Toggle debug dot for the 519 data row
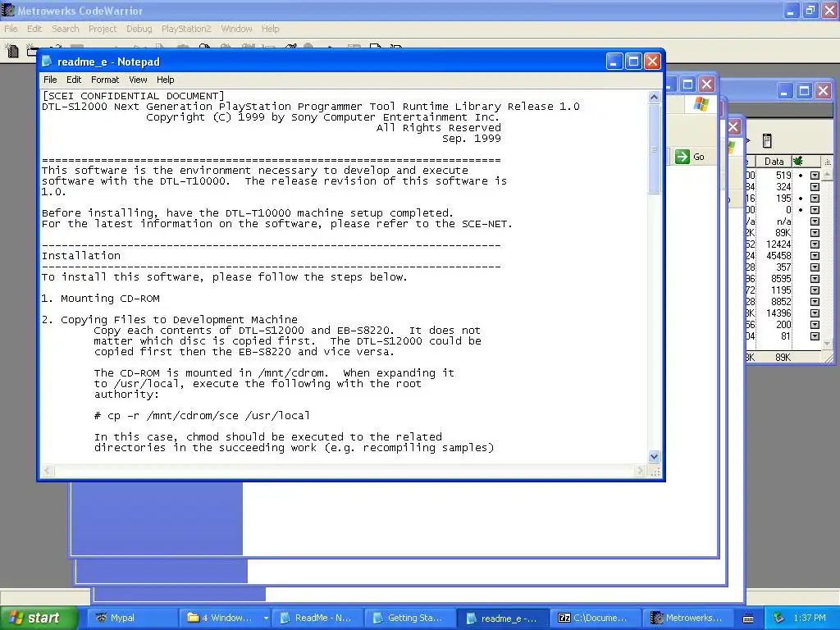 coord(801,176)
